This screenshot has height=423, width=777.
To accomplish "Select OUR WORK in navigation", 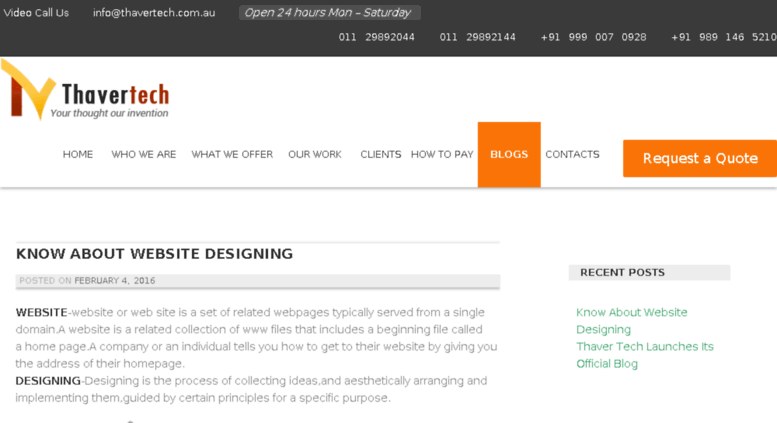I will coord(315,155).
